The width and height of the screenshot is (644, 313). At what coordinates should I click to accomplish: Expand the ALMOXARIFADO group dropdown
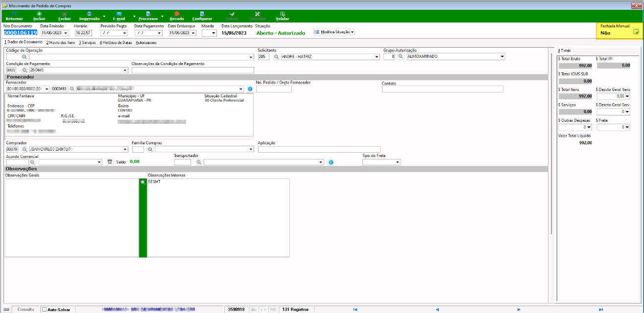pos(502,57)
